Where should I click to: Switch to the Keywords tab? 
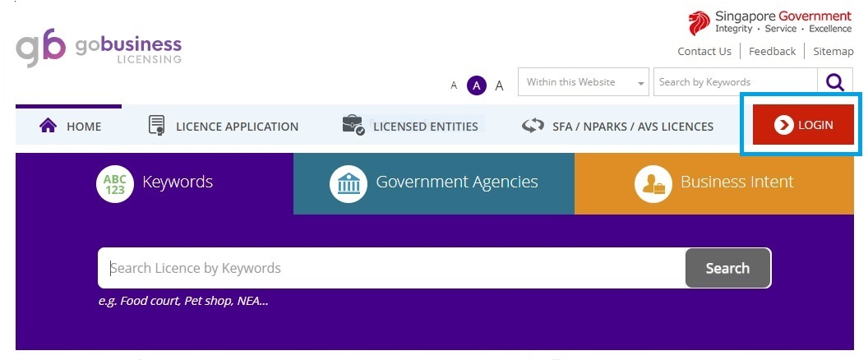(x=155, y=183)
